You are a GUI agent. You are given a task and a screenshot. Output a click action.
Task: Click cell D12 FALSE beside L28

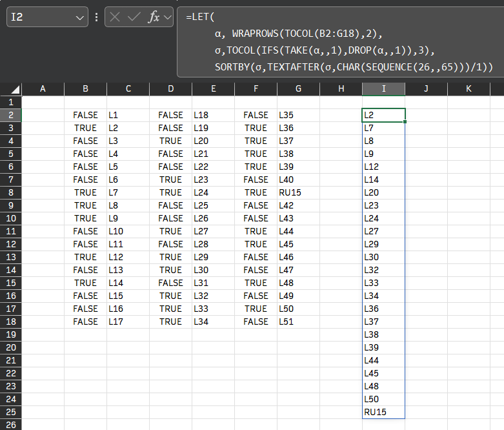pyautogui.click(x=170, y=244)
